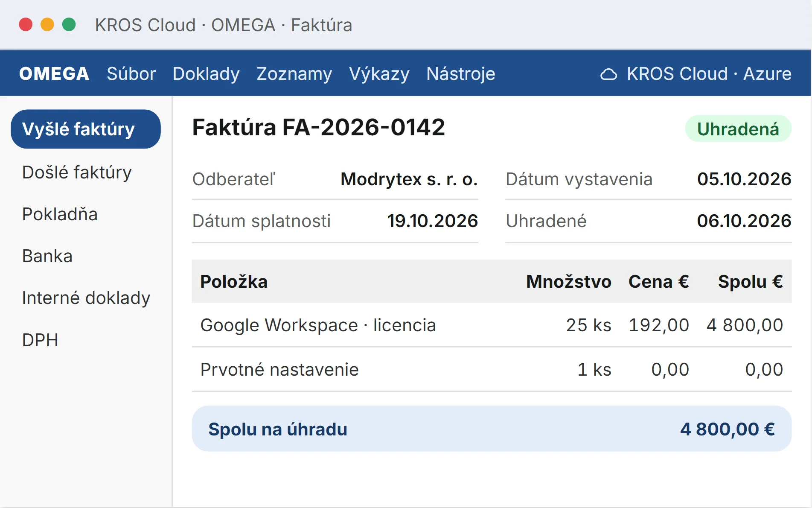Select the Prvotné nastavenie item
Image resolution: width=812 pixels, height=508 pixels.
(x=279, y=370)
